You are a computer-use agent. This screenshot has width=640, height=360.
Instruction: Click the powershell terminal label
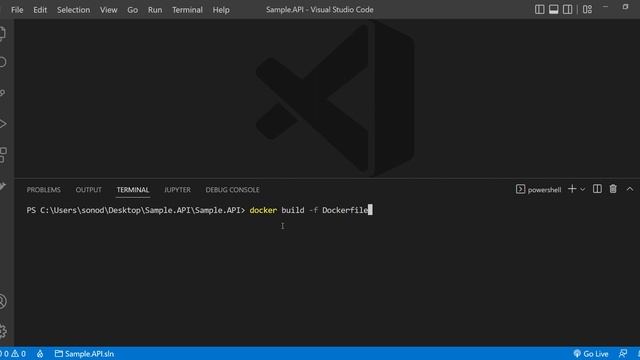click(538, 189)
